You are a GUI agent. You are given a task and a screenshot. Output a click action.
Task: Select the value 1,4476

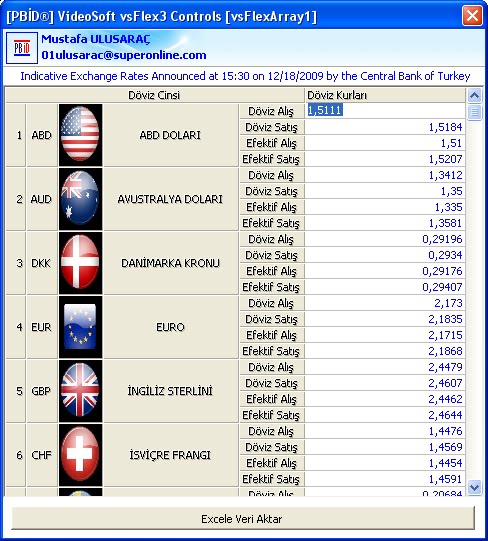(x=385, y=431)
